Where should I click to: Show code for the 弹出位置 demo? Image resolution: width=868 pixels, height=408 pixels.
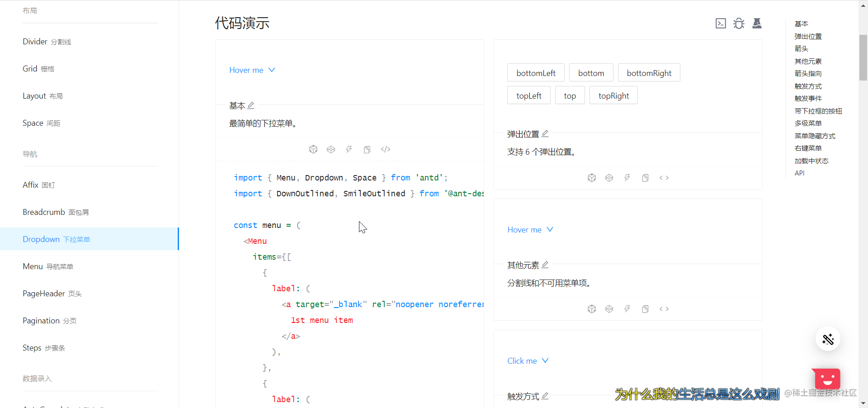pyautogui.click(x=664, y=178)
